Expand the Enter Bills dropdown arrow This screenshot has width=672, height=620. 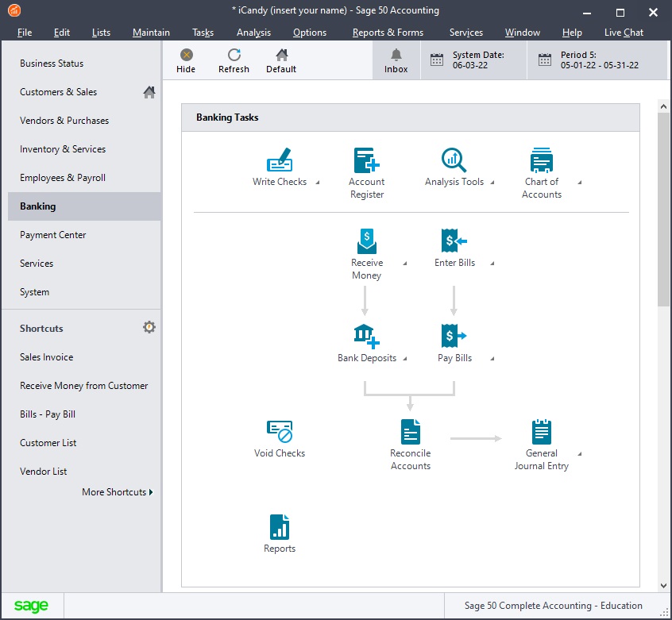tap(492, 264)
